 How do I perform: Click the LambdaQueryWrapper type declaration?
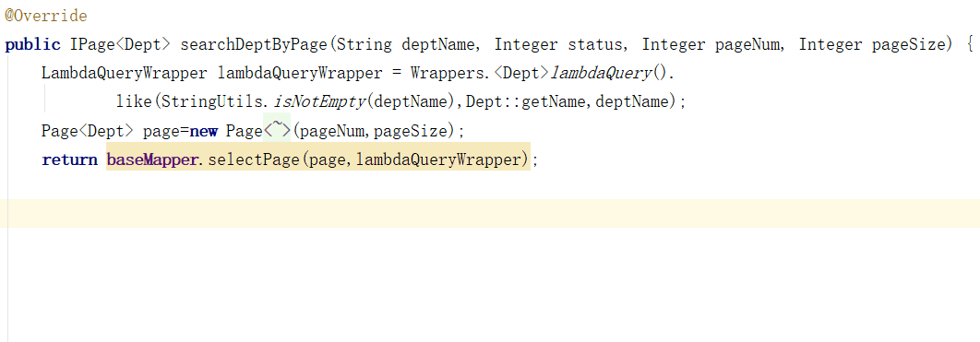coord(125,73)
